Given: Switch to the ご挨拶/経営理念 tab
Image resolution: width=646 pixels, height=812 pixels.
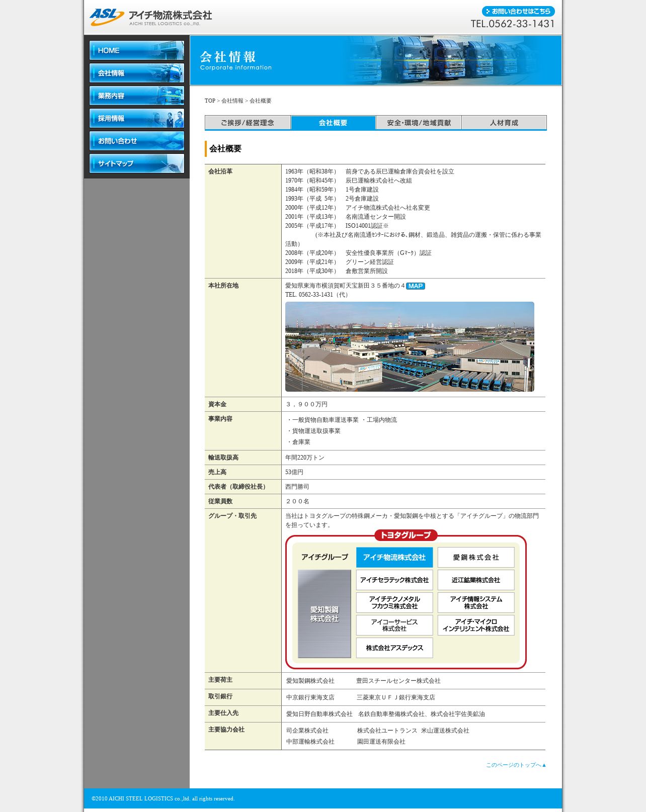Looking at the screenshot, I should pyautogui.click(x=248, y=123).
